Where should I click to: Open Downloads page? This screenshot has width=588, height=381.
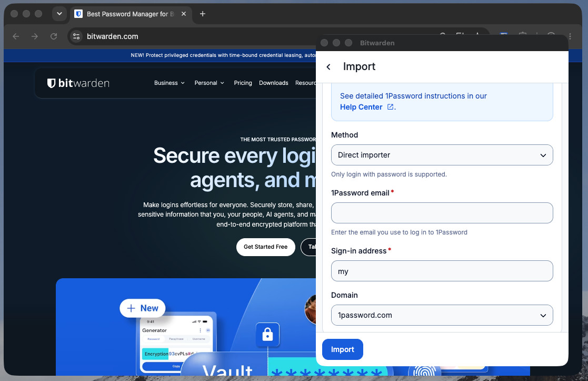pos(273,83)
